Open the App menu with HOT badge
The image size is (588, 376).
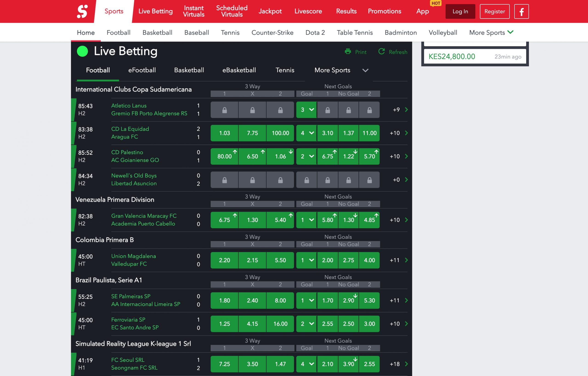(423, 11)
